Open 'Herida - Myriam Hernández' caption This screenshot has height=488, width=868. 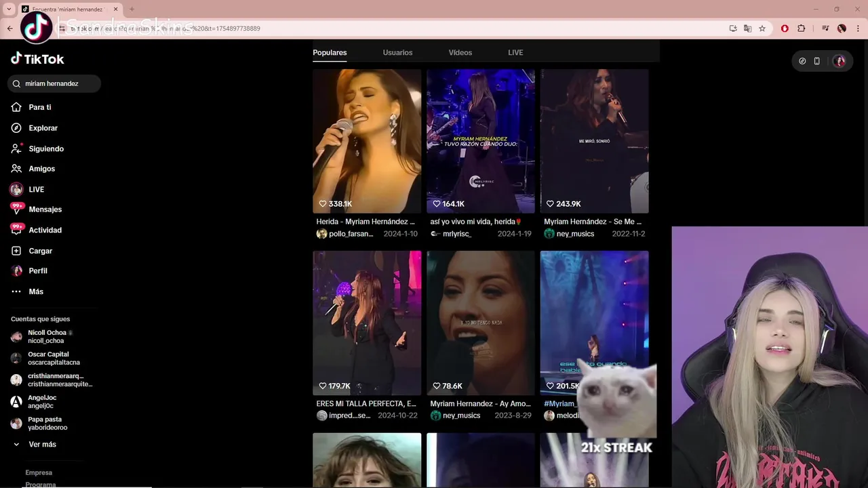(366, 222)
